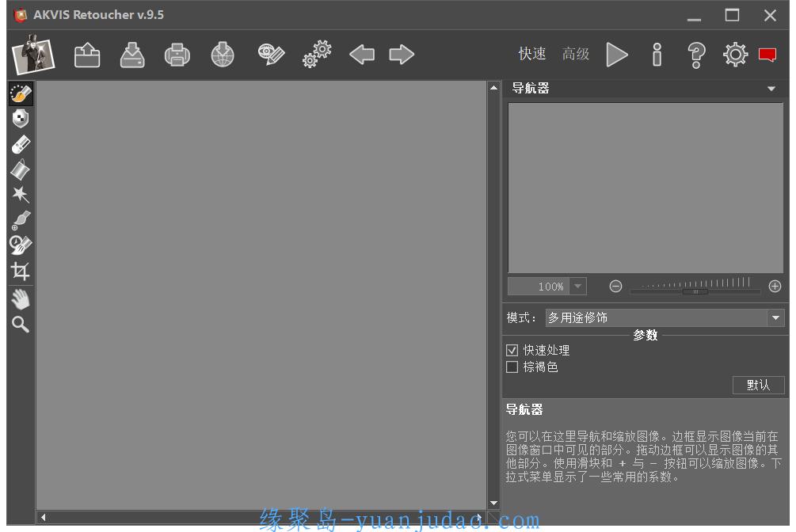Screen dimensions: 796x532
Task: Click the Redo right arrow
Action: pos(402,55)
